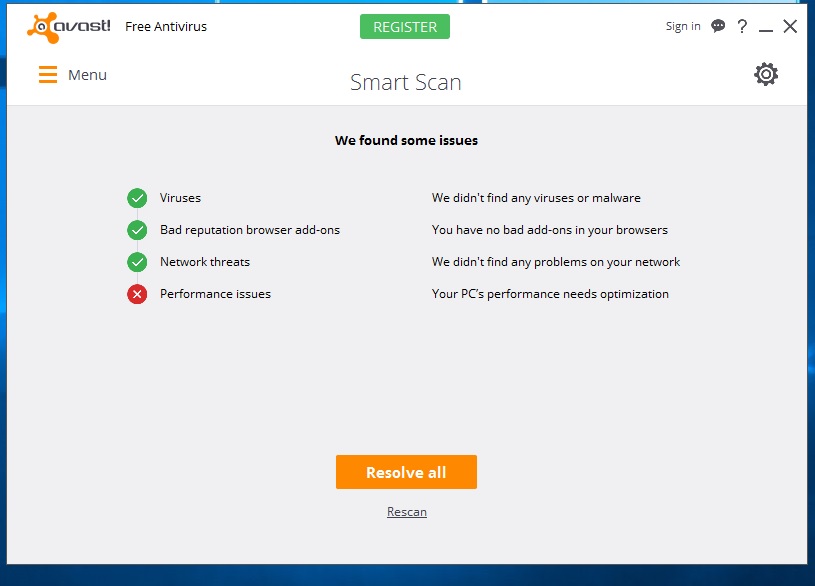Click the green check beside Bad reputation add-ons
The image size is (815, 586).
pyautogui.click(x=137, y=230)
